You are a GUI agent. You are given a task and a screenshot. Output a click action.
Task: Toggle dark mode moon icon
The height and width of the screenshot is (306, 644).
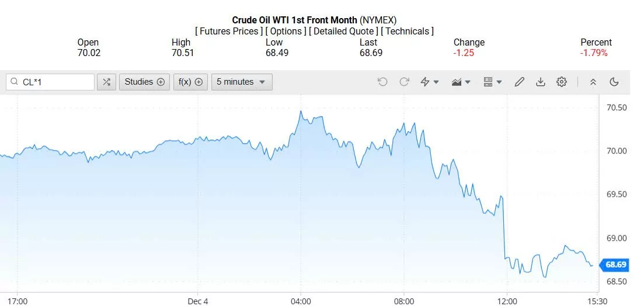pos(614,82)
